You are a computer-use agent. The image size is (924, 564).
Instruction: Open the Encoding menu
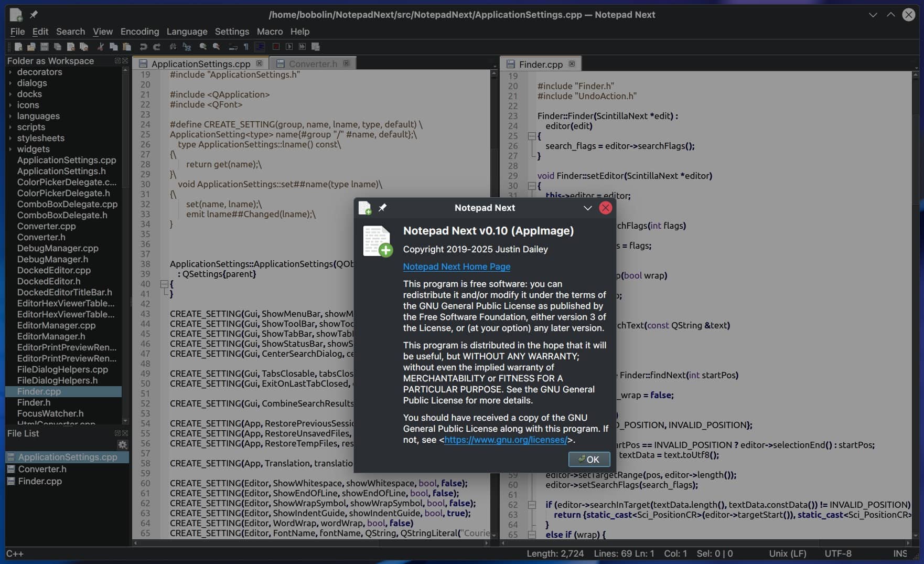[x=139, y=31]
